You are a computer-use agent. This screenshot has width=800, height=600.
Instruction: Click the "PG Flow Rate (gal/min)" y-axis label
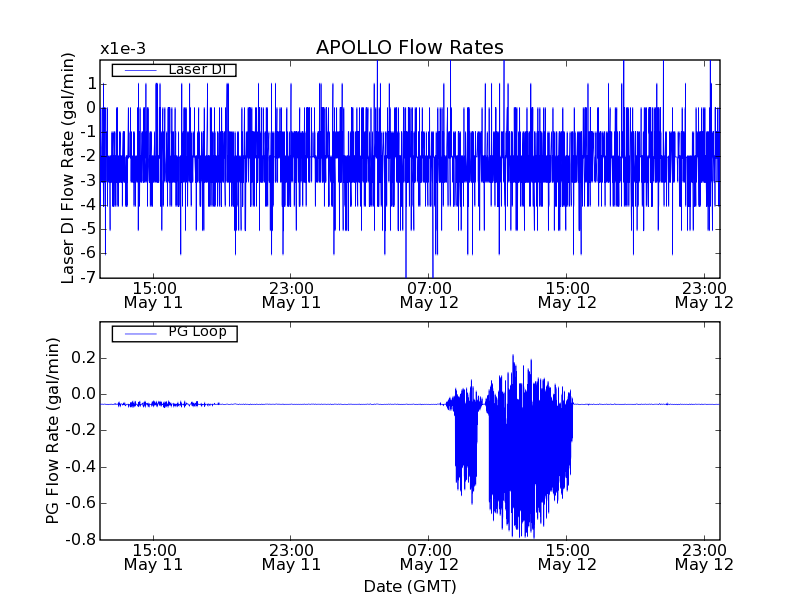[x=52, y=430]
